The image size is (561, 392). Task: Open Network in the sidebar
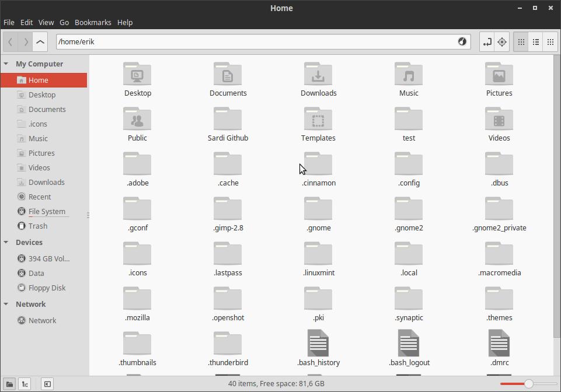click(x=44, y=320)
